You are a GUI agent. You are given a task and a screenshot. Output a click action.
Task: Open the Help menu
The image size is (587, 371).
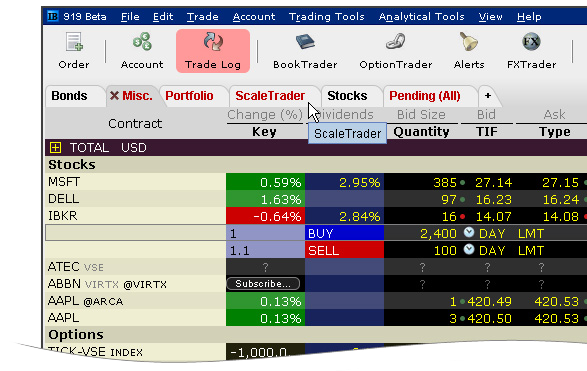[529, 17]
